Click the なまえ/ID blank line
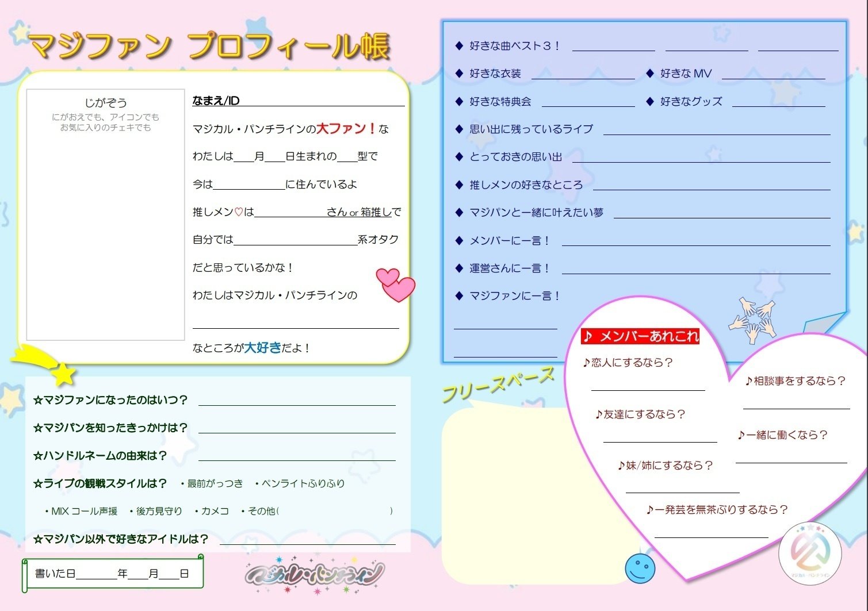 322,101
